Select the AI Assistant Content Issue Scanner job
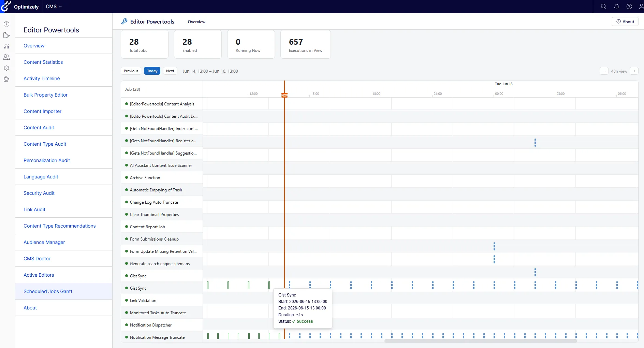 pos(162,165)
